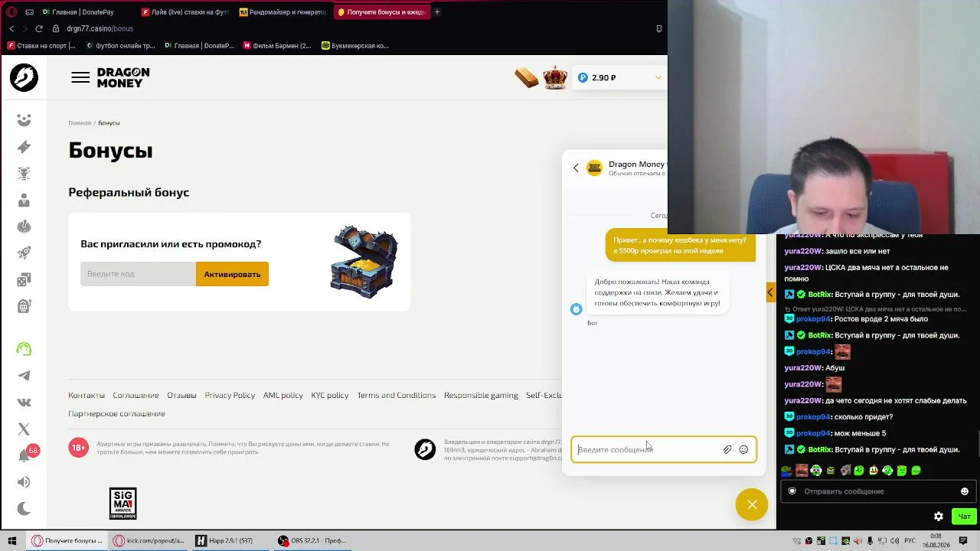Click the Активировать button
Screen dimensions: 980x551
232,274
